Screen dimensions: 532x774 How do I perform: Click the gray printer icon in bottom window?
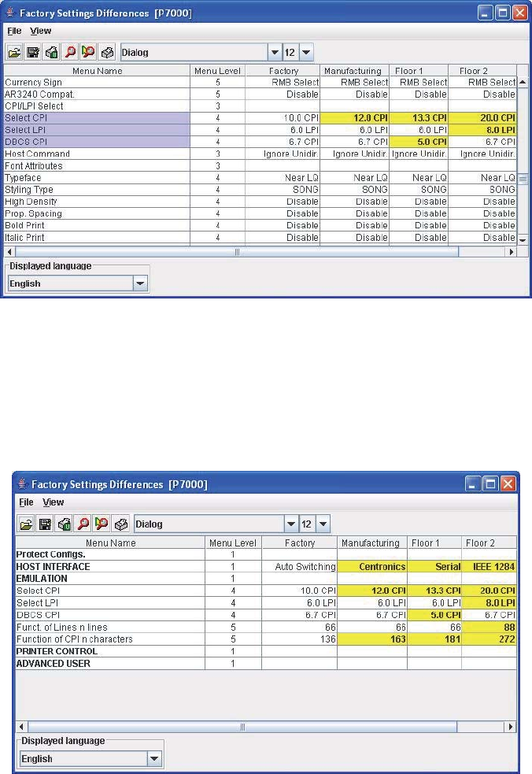[120, 524]
